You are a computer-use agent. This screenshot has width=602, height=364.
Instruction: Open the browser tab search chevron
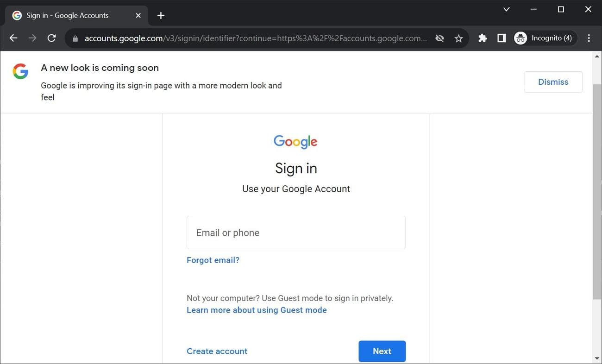click(506, 9)
